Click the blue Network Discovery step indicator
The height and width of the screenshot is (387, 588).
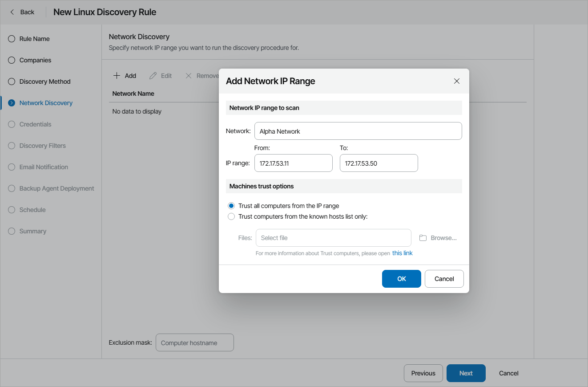coord(11,103)
